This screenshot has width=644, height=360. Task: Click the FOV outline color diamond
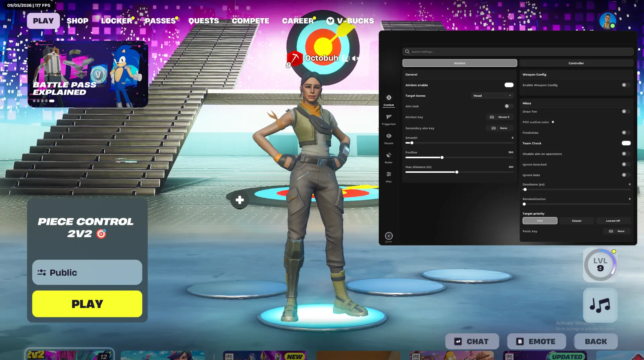pos(553,122)
